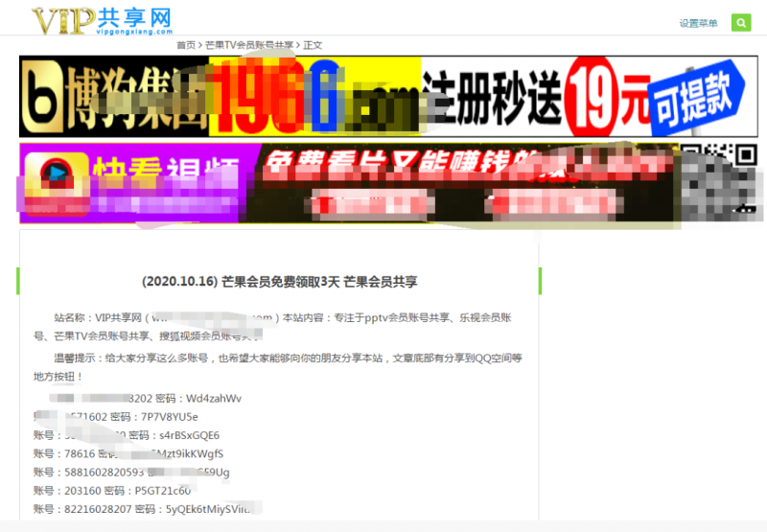Click the green search icon button

click(x=740, y=23)
